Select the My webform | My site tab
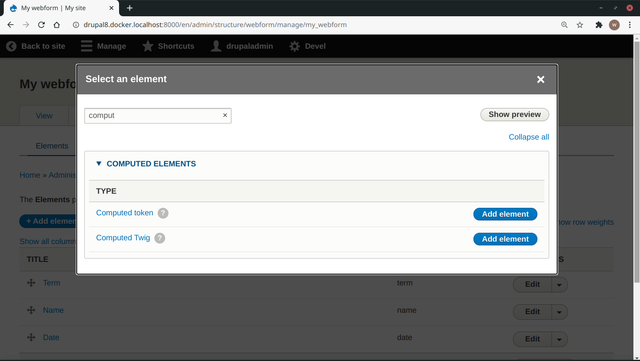Image resolution: width=640 pixels, height=361 pixels. click(x=61, y=8)
